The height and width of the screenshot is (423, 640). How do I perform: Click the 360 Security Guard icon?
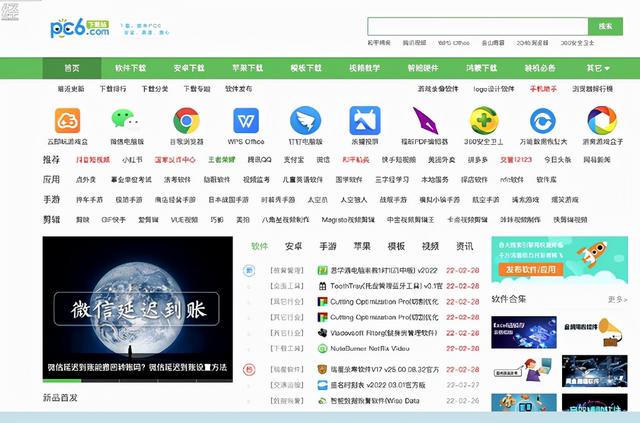[483, 121]
